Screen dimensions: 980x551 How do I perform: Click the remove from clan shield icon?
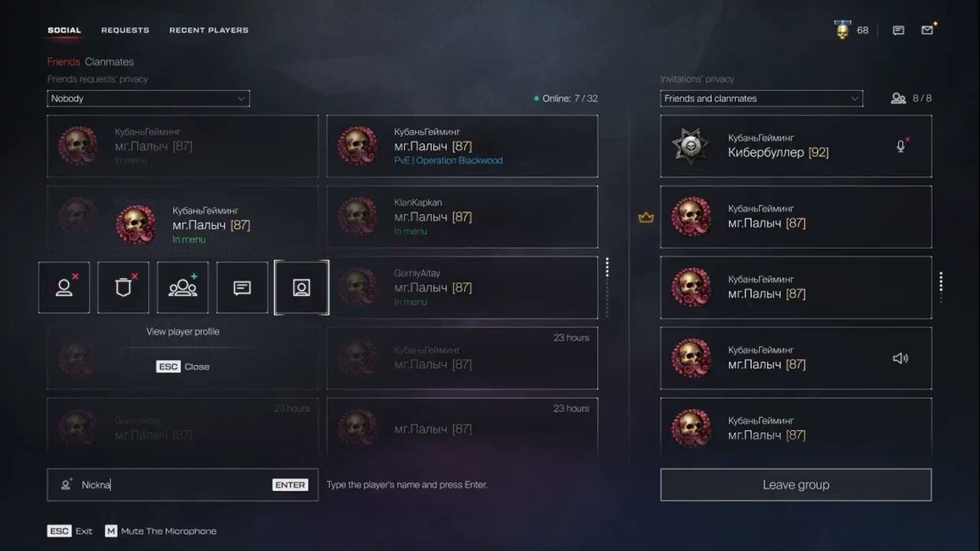point(123,288)
